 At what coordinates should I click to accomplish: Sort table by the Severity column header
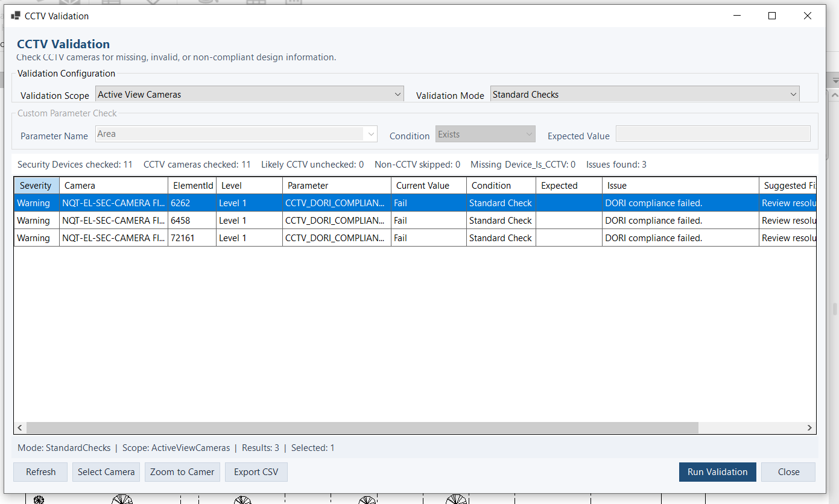click(37, 186)
